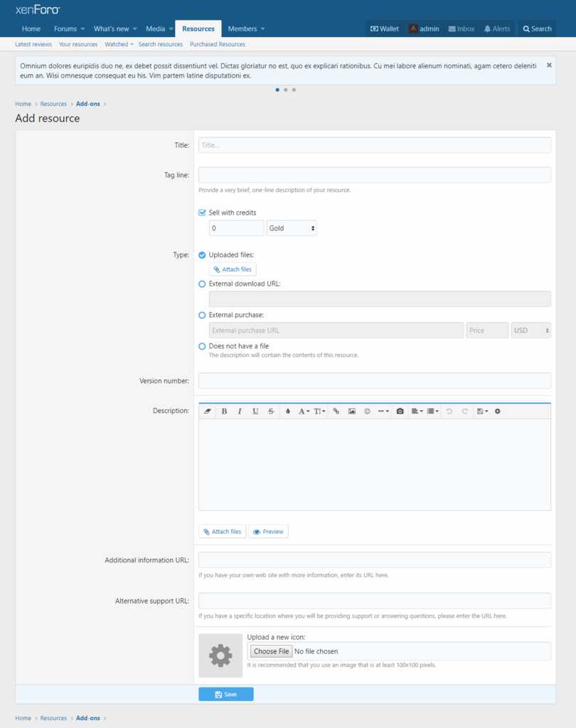Open the USD currency dropdown
Screen dimensions: 576x728
pyautogui.click(x=530, y=331)
